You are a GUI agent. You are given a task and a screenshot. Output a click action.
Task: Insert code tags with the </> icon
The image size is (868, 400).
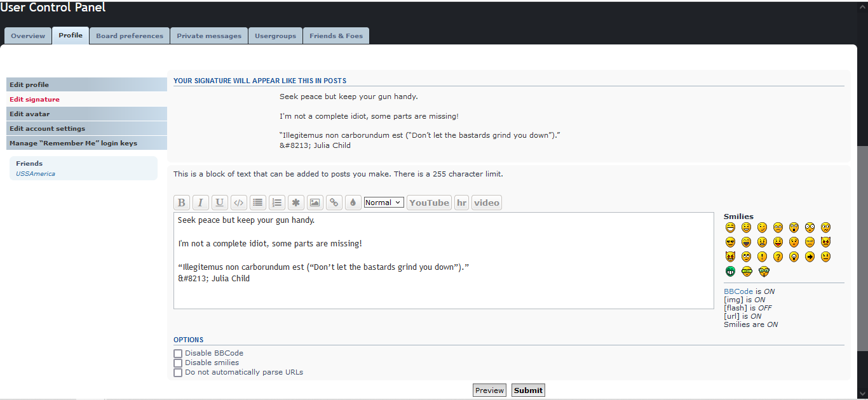click(x=239, y=203)
